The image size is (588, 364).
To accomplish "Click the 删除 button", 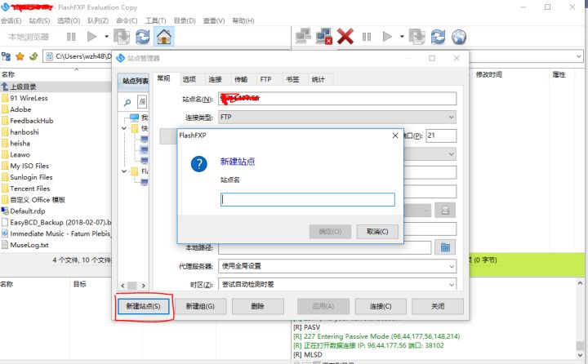I will [257, 306].
